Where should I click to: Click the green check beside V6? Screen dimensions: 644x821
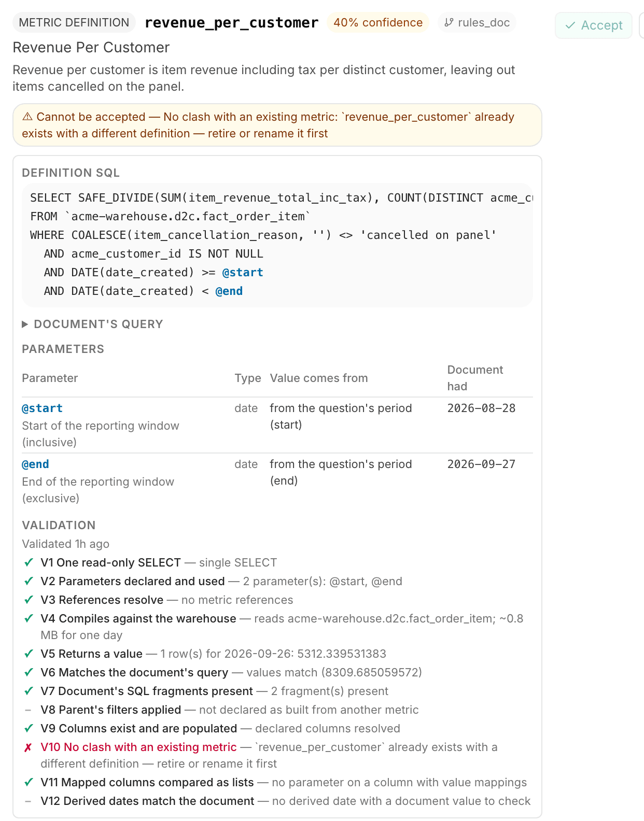coord(29,672)
